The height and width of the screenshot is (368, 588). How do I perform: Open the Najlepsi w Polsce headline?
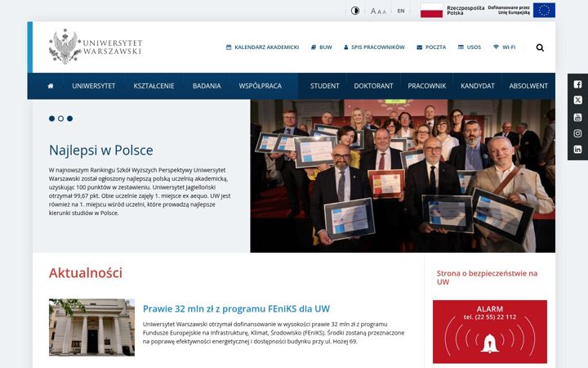pos(101,150)
